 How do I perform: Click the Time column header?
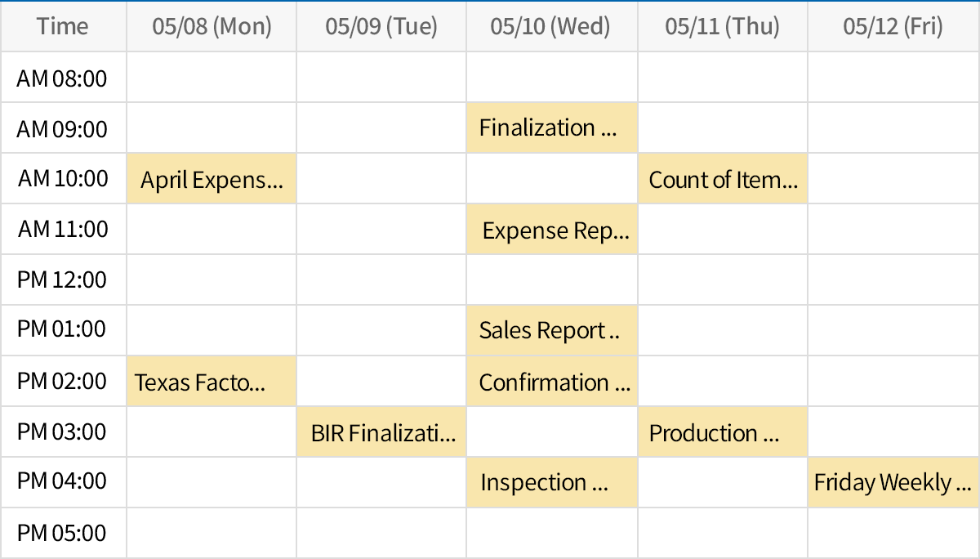(x=63, y=27)
